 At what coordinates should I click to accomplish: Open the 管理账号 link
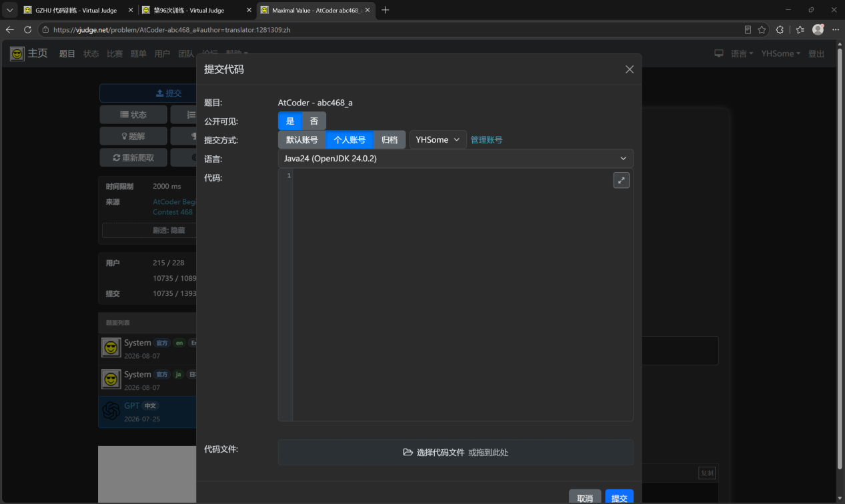[x=486, y=140]
